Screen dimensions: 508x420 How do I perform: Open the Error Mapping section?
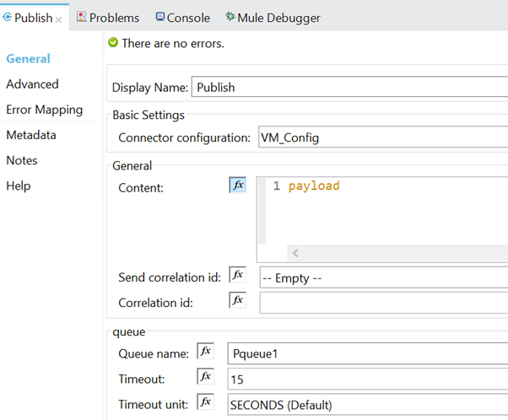pyautogui.click(x=44, y=110)
